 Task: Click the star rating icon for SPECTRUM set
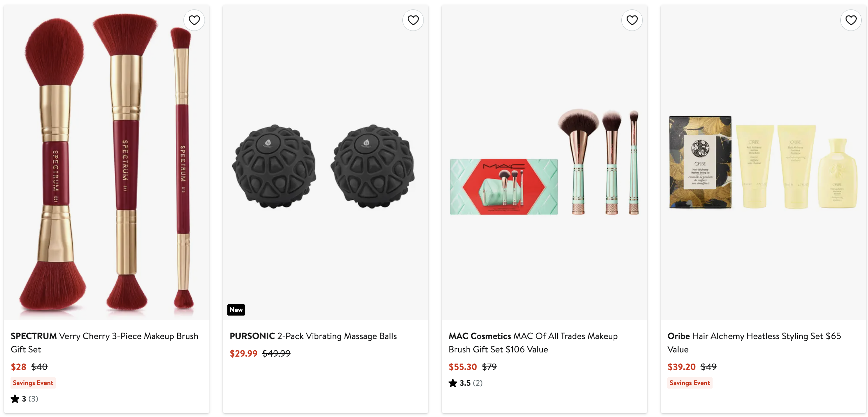pyautogui.click(x=15, y=399)
